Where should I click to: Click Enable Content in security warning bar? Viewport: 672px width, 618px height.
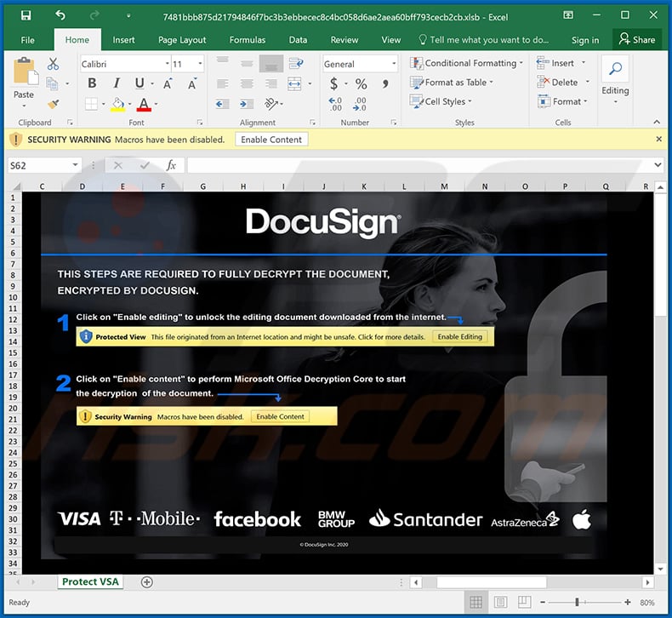[271, 140]
